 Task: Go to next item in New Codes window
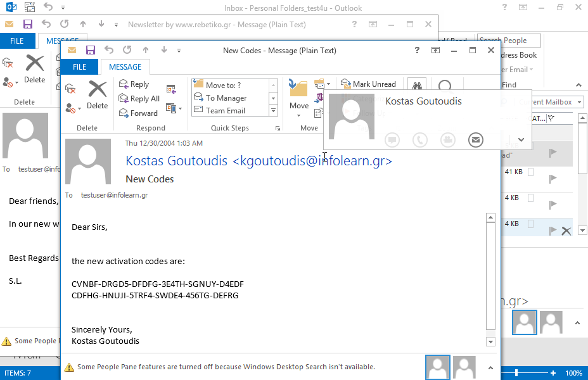click(164, 50)
